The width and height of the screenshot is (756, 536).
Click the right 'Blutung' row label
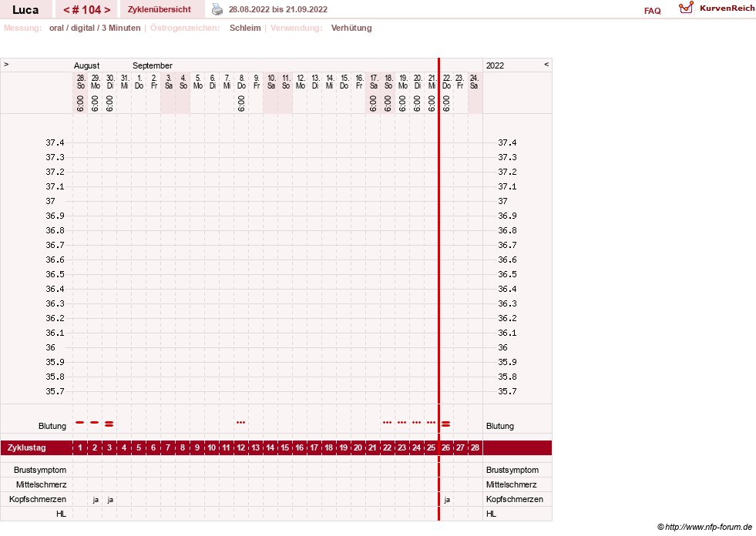(500, 426)
